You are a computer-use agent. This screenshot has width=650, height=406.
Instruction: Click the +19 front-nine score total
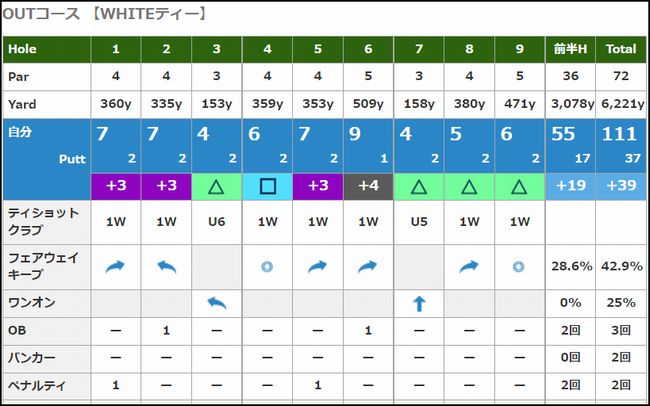[570, 185]
